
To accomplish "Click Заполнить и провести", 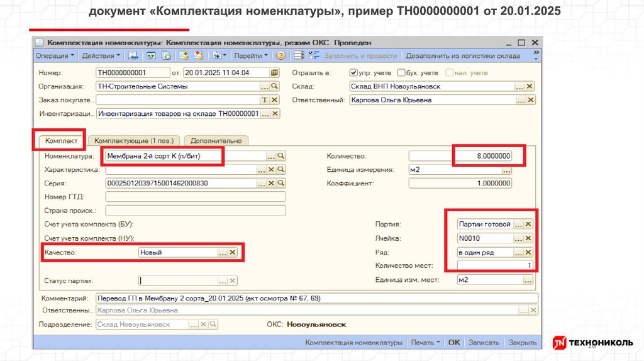I will coord(360,55).
